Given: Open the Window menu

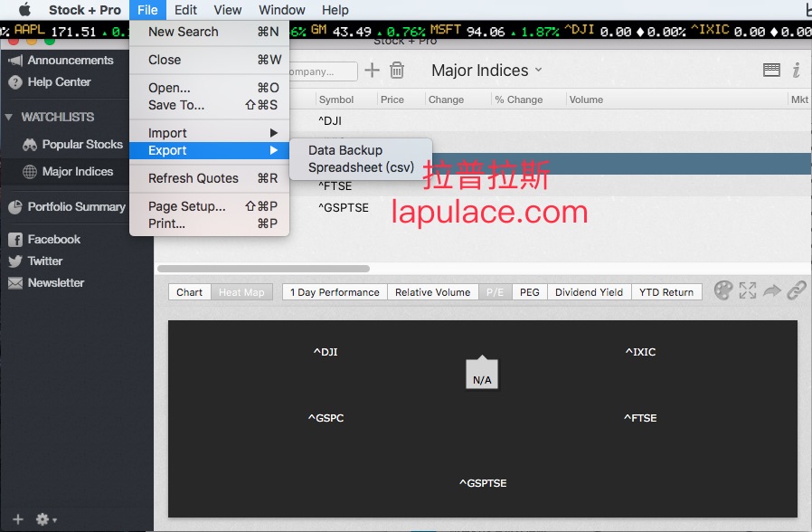Looking at the screenshot, I should coord(282,10).
